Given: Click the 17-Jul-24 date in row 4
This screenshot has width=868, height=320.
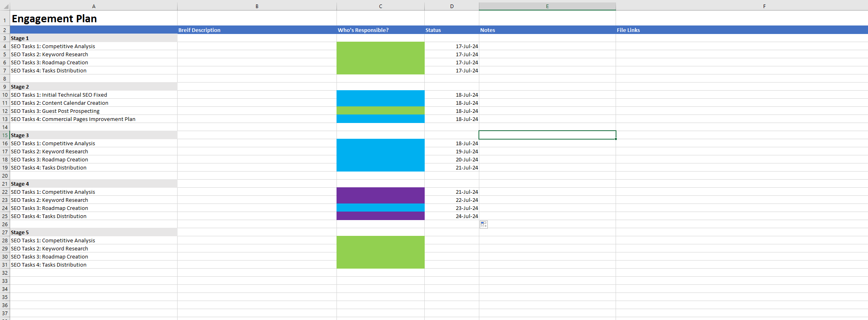Looking at the screenshot, I should (452, 46).
